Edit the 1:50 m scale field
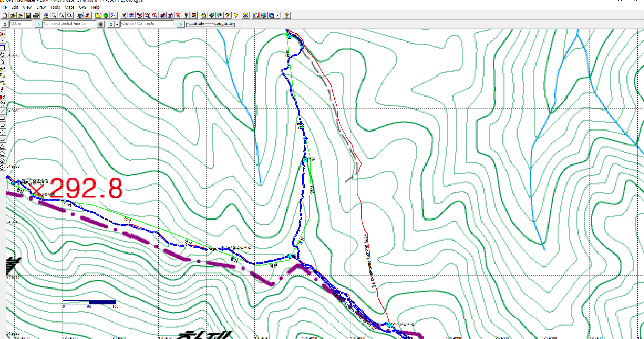 [21, 24]
